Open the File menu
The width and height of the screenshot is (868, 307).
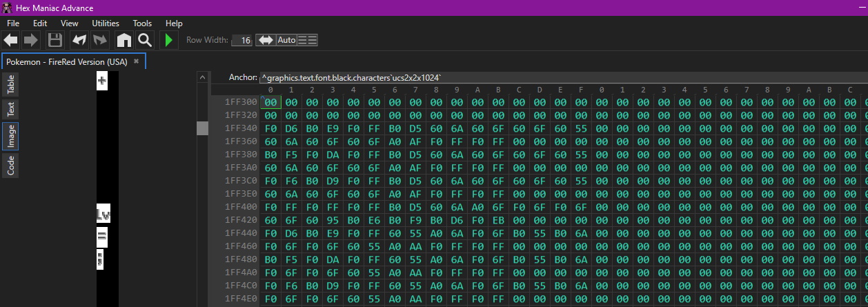[13, 23]
